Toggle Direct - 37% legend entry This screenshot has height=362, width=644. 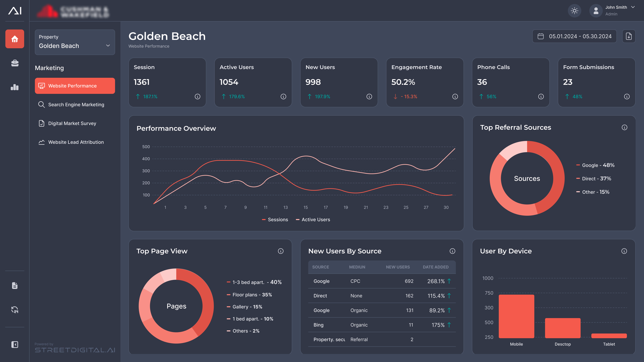click(x=594, y=179)
